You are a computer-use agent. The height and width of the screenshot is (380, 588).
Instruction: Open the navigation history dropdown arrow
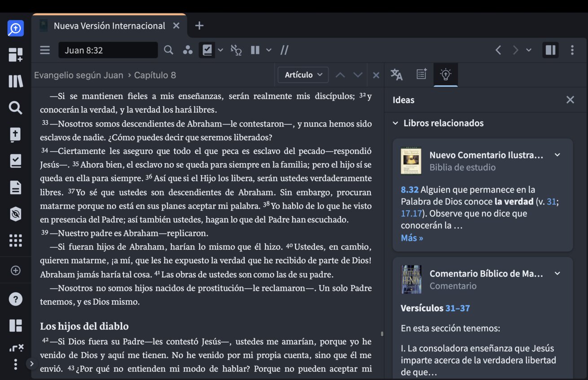(529, 50)
